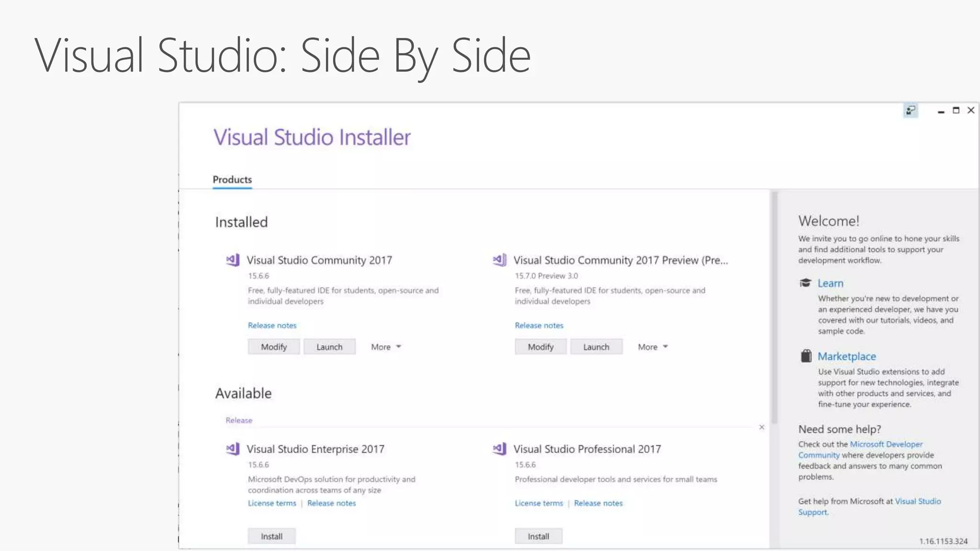980x551 pixels.
Task: Expand More dropdown for Community 2017
Action: click(386, 347)
